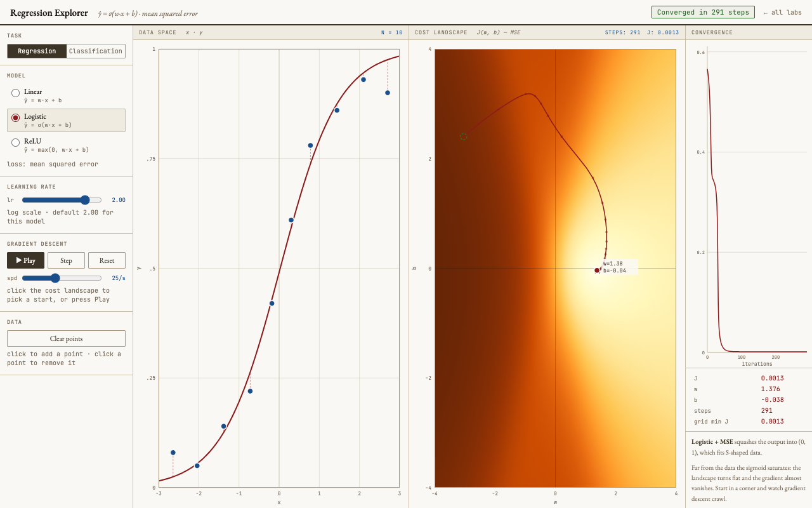Click the learning rate value 2.00
812x508 pixels.
(x=119, y=200)
